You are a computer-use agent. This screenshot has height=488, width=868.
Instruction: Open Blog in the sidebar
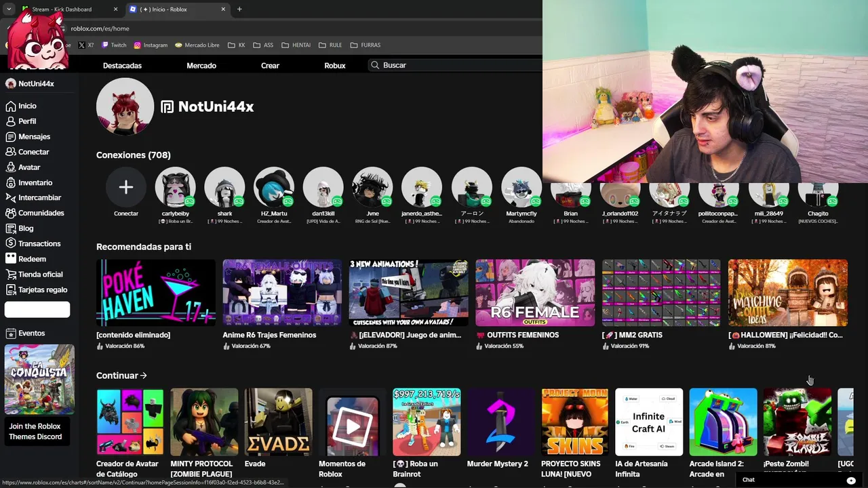click(20, 228)
